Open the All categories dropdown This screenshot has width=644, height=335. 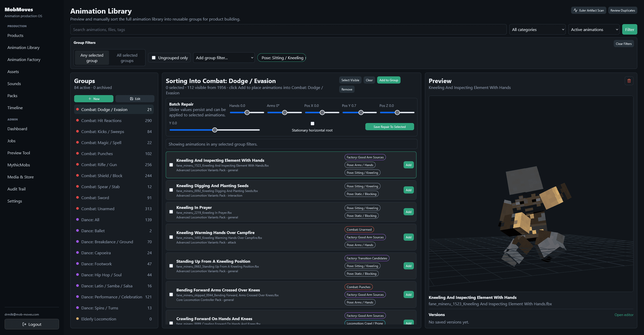tap(538, 29)
